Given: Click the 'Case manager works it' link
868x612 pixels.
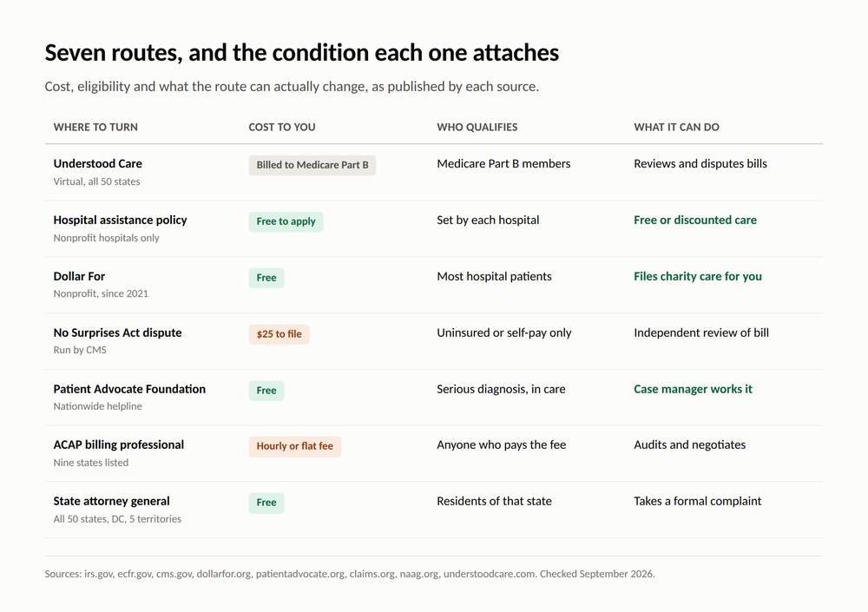Looking at the screenshot, I should [x=693, y=389].
